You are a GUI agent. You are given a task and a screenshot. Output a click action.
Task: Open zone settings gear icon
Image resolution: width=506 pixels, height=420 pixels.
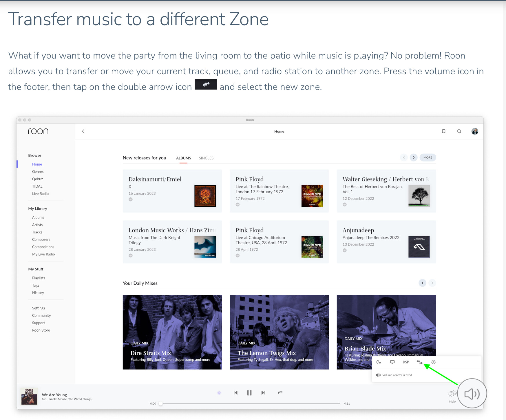pyautogui.click(x=433, y=362)
